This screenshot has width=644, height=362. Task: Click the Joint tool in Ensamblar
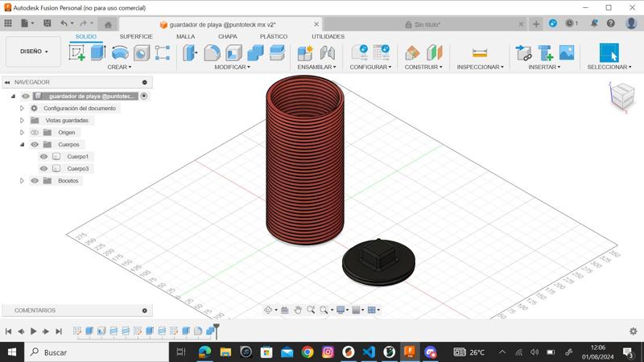[327, 53]
